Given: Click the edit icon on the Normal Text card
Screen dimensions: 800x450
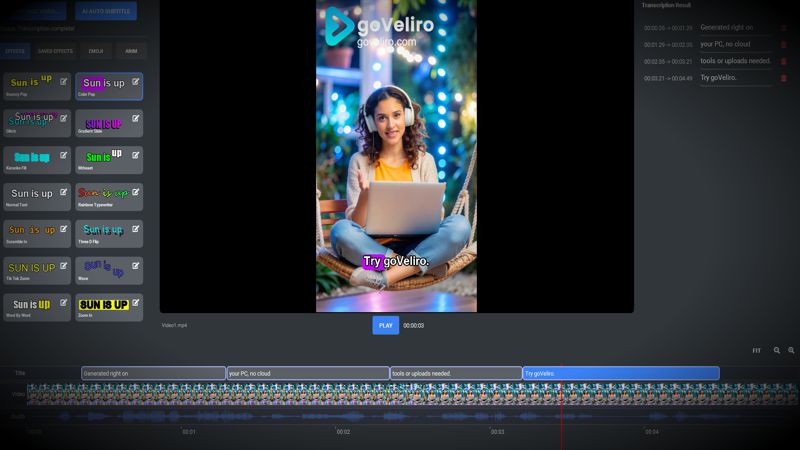Looking at the screenshot, I should (x=63, y=192).
